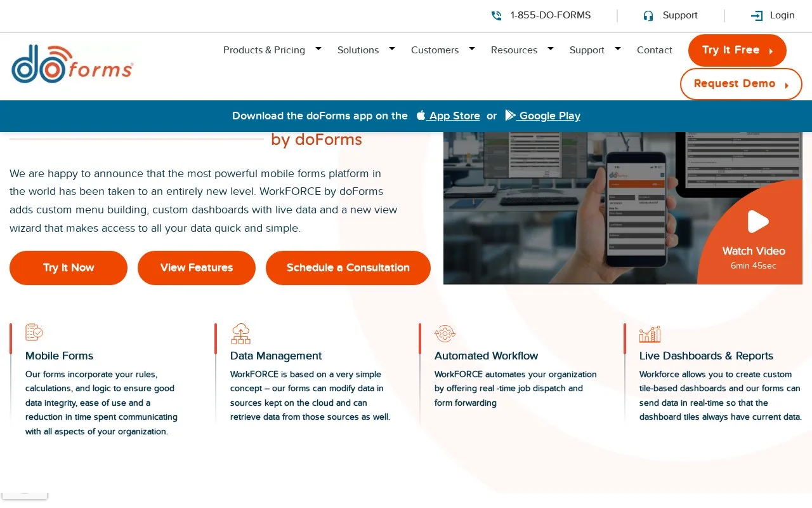Image resolution: width=812 pixels, height=508 pixels.
Task: Open the App Store link
Action: coord(449,116)
